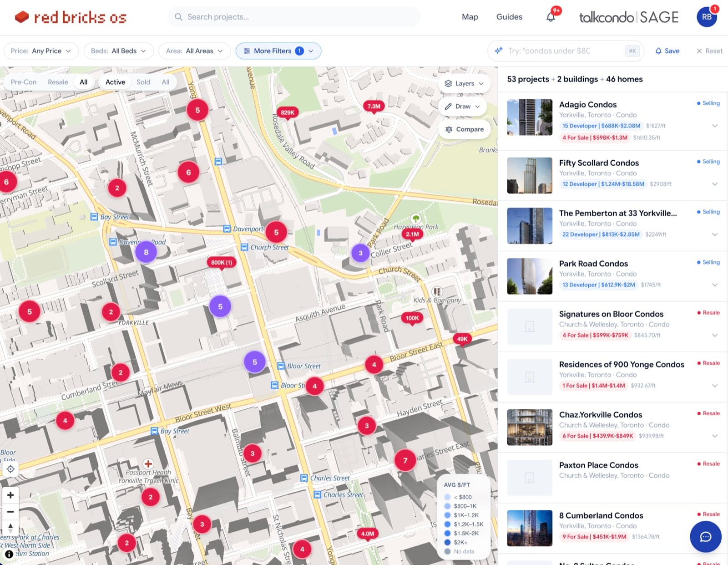728x565 pixels.
Task: Open the Guides nav item
Action: 509,17
